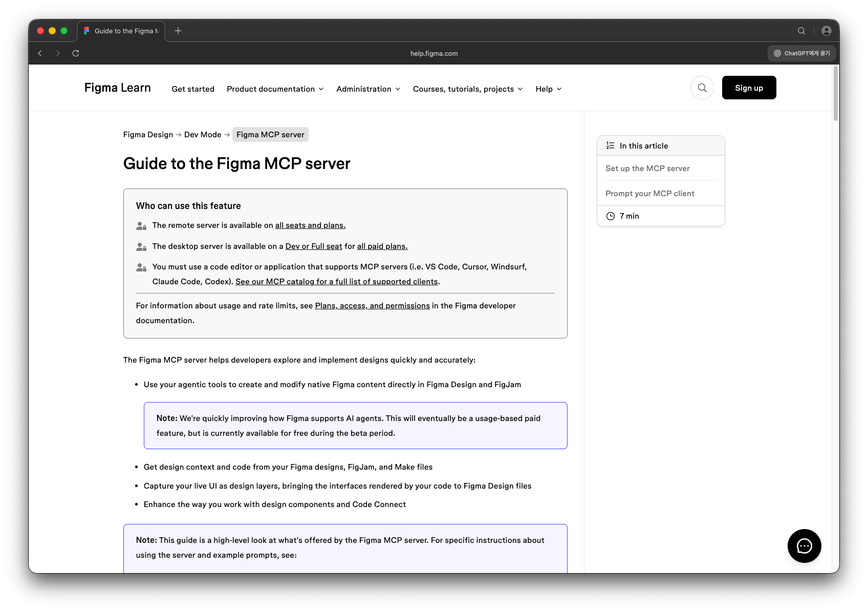Click the Figma MCP server breadcrumb

coord(270,135)
